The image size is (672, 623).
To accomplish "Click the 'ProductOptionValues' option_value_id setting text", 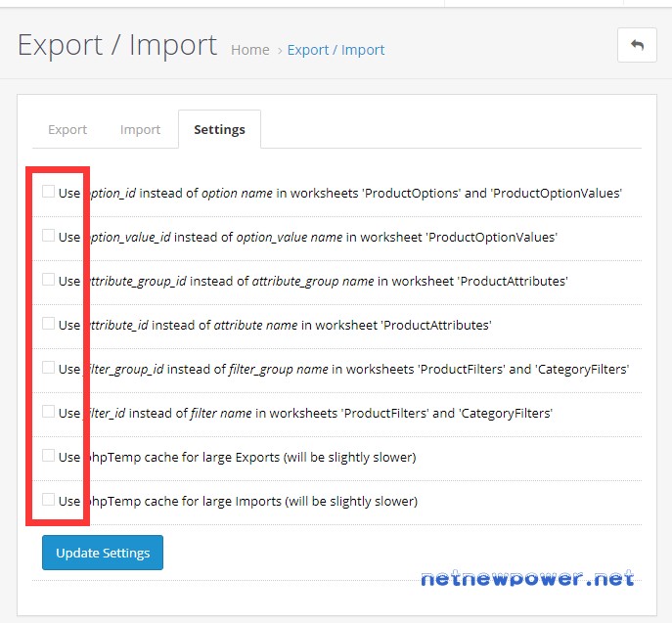I will point(308,237).
